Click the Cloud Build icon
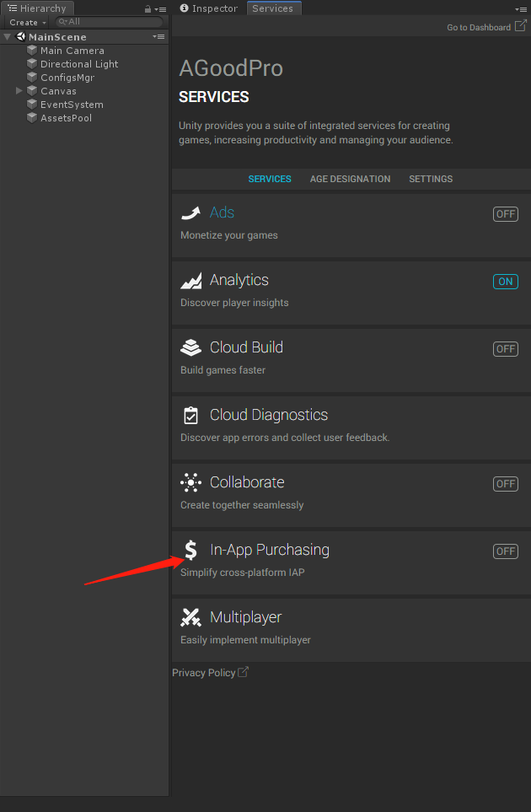This screenshot has height=812, width=531. (190, 347)
